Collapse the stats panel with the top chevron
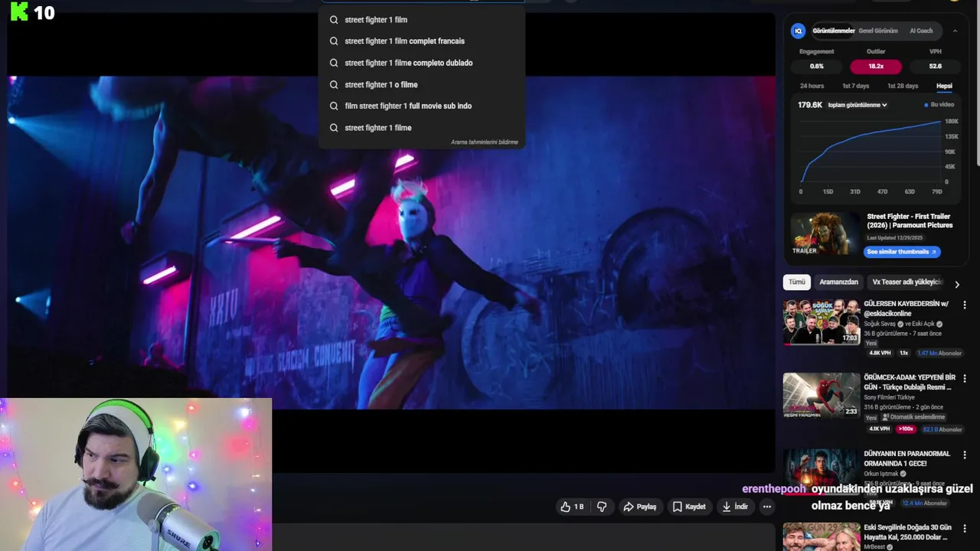Image resolution: width=980 pixels, height=551 pixels. click(x=955, y=31)
